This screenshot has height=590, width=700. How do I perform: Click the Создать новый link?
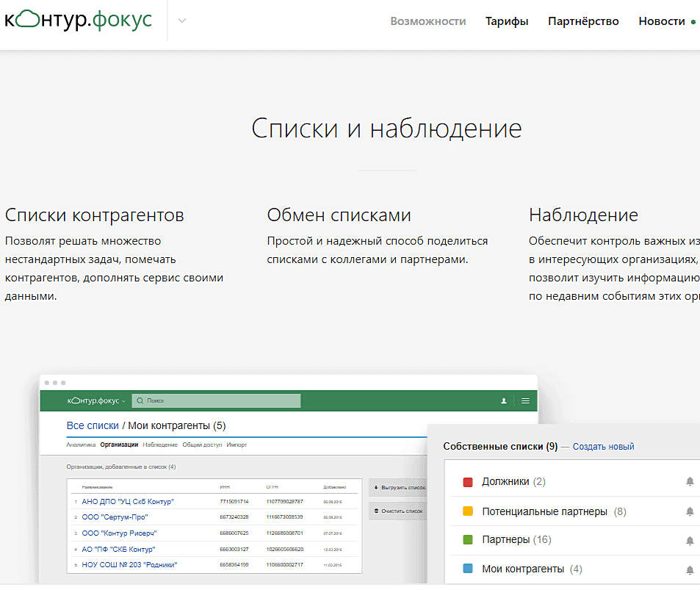coord(603,447)
